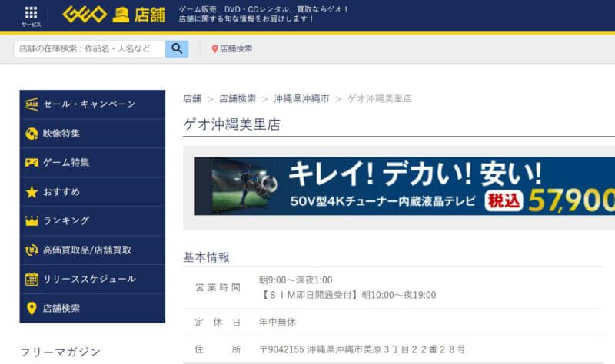Open 映像特集 sidebar menu
The width and height of the screenshot is (615, 364).
click(92, 134)
